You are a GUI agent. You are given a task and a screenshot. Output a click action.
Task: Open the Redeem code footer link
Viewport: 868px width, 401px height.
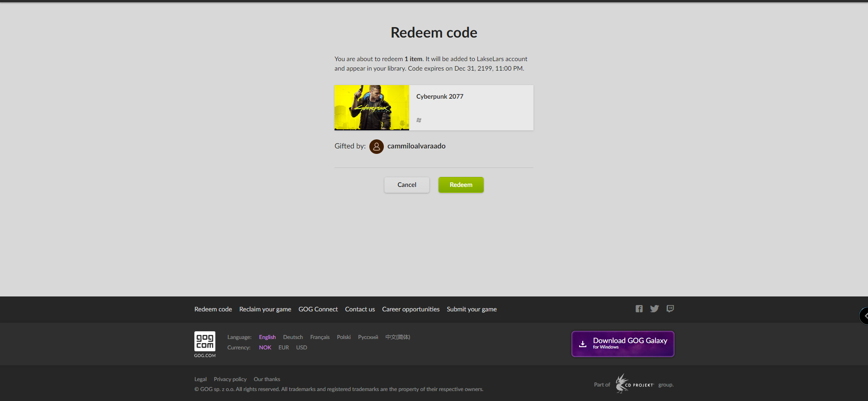213,309
